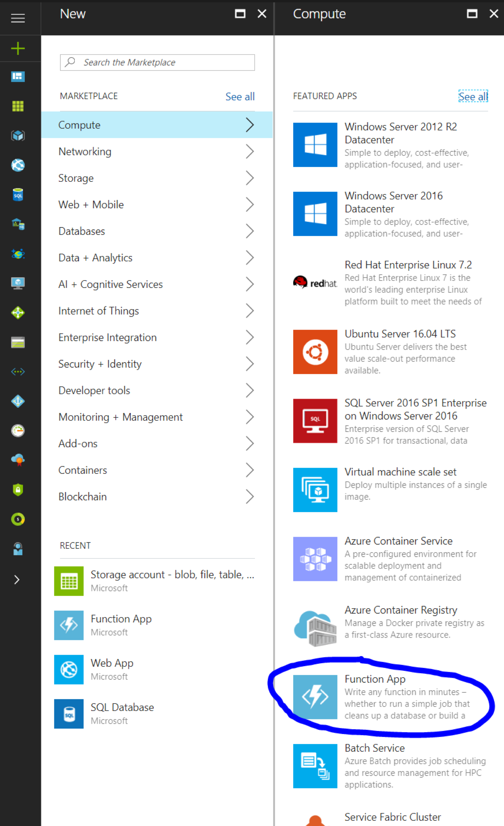504x826 pixels.
Task: Open All resources green grid icon
Action: pos(18,106)
